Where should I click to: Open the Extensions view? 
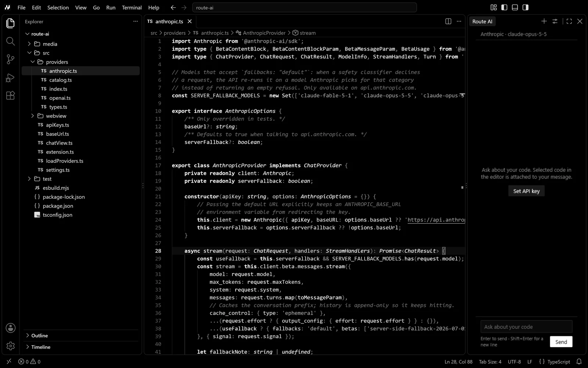10,95
